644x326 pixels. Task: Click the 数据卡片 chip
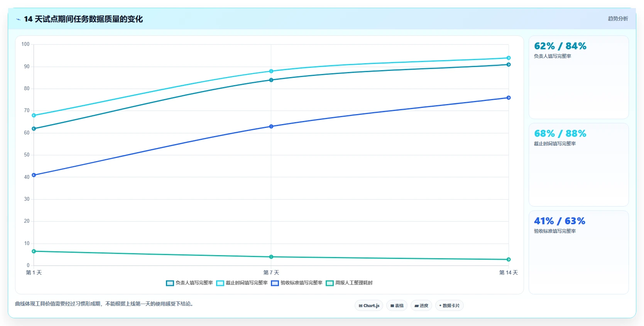pos(449,306)
